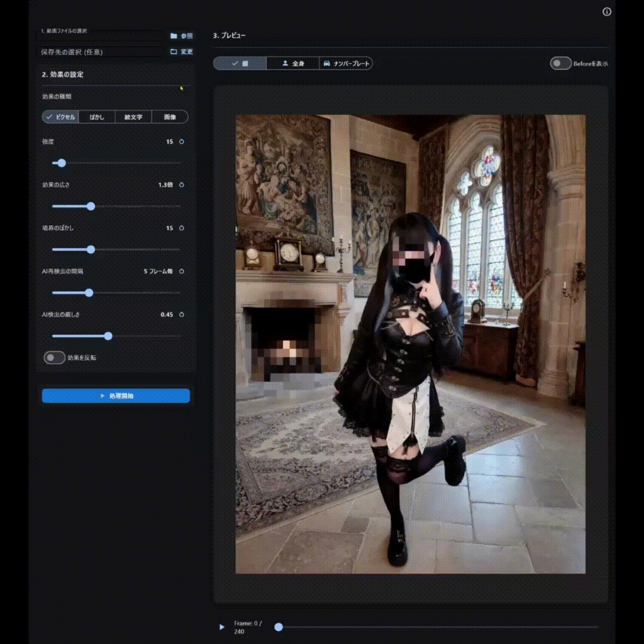Image resolution: width=644 pixels, height=644 pixels.
Task: Click the 3. プレビュー heading
Action: [x=229, y=35]
